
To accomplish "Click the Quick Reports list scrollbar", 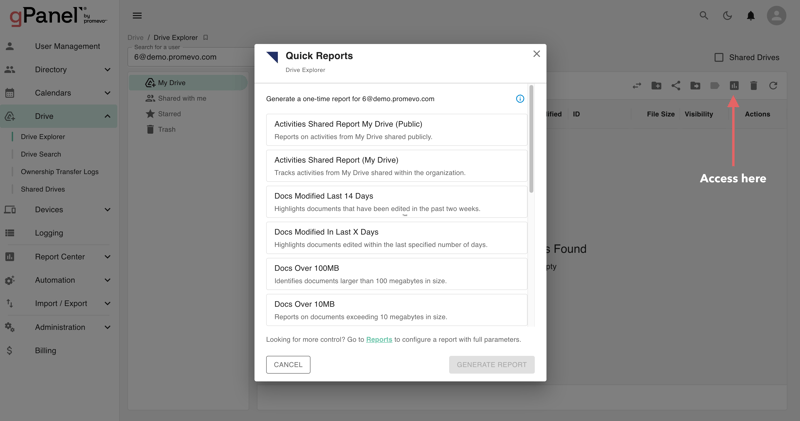I will click(531, 139).
